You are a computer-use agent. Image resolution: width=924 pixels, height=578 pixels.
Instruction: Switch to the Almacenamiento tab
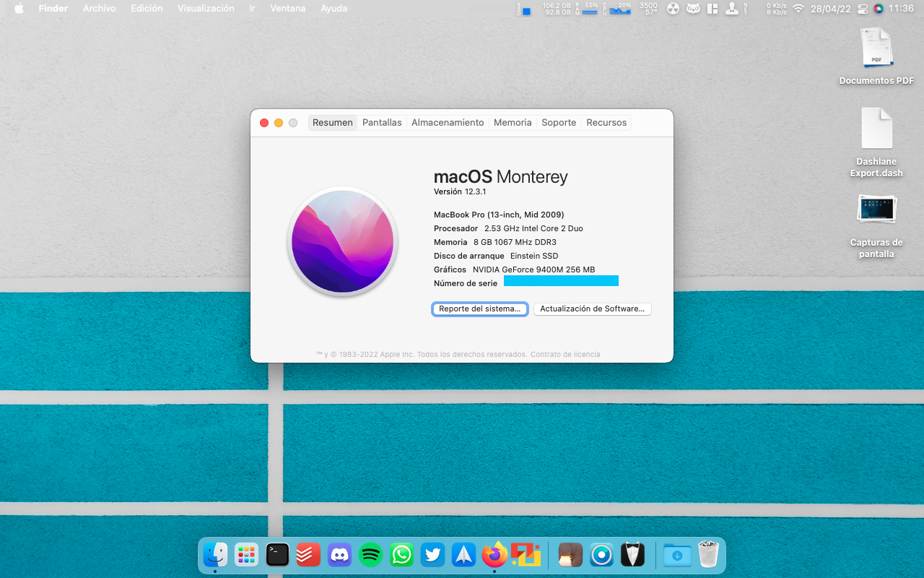click(x=448, y=123)
